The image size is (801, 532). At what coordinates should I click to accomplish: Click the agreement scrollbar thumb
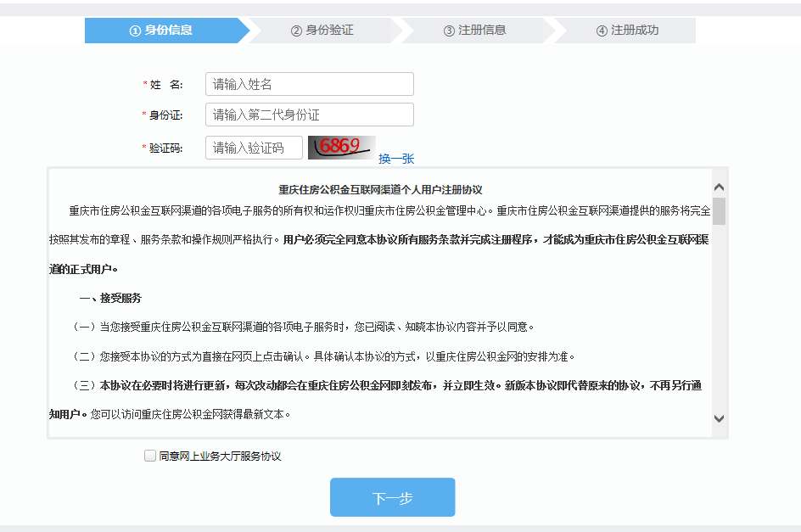pyautogui.click(x=719, y=210)
